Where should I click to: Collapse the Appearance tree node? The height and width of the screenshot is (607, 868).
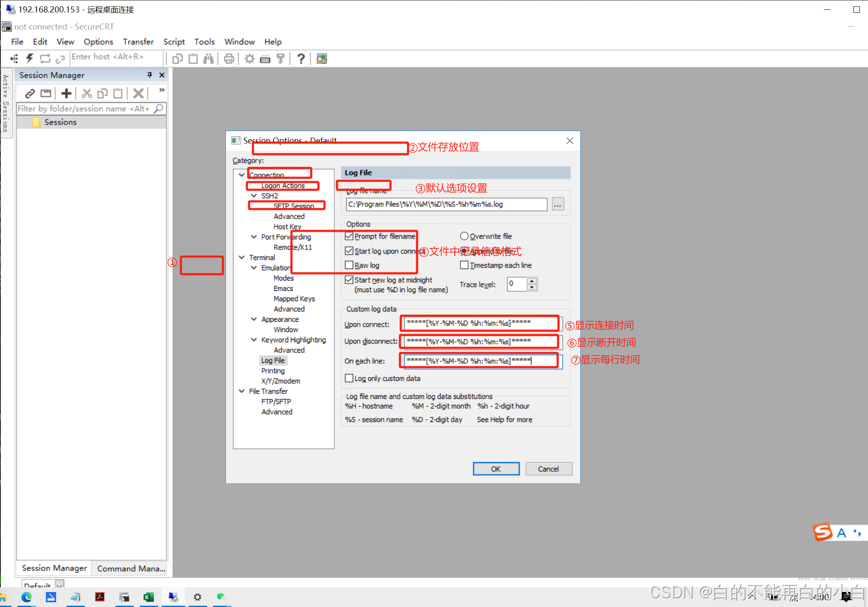click(254, 319)
